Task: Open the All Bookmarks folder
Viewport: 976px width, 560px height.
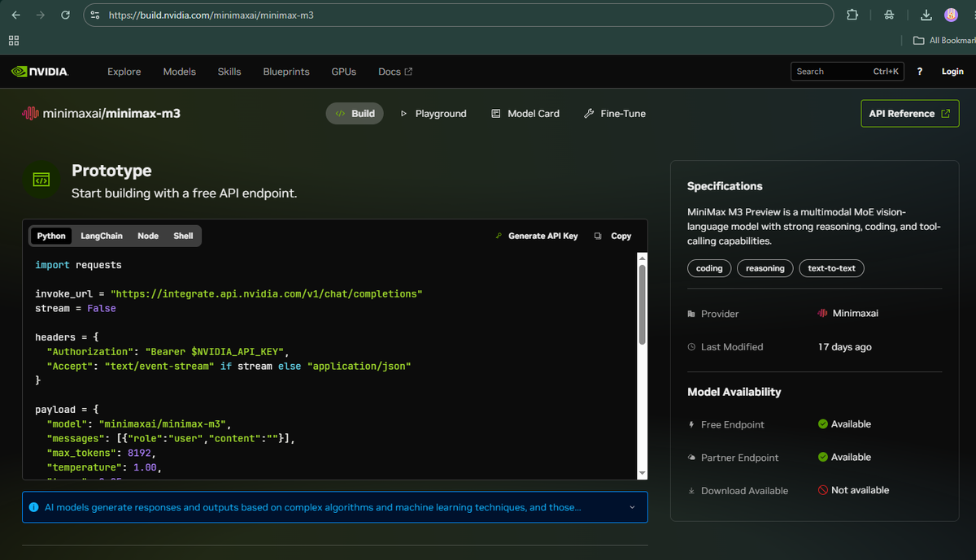Action: click(x=943, y=40)
